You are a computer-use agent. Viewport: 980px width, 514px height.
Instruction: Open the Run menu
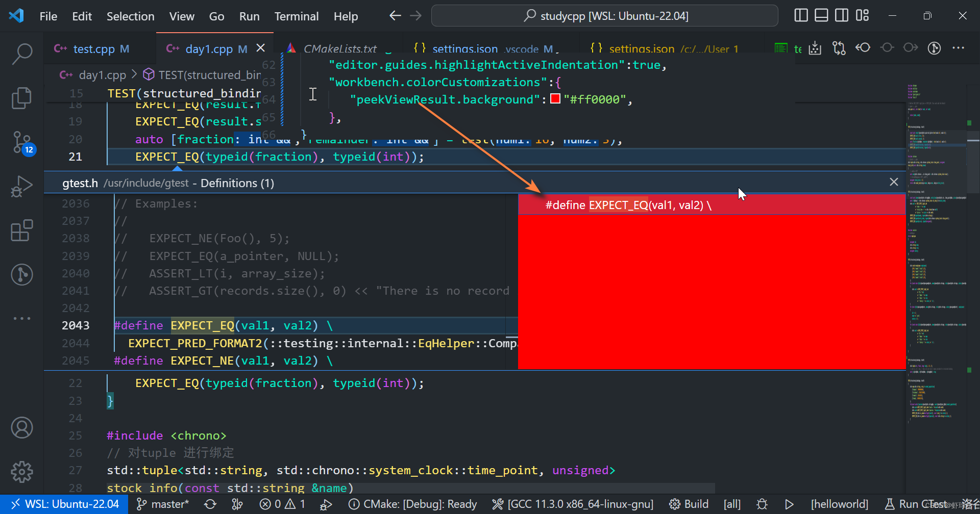coord(249,16)
